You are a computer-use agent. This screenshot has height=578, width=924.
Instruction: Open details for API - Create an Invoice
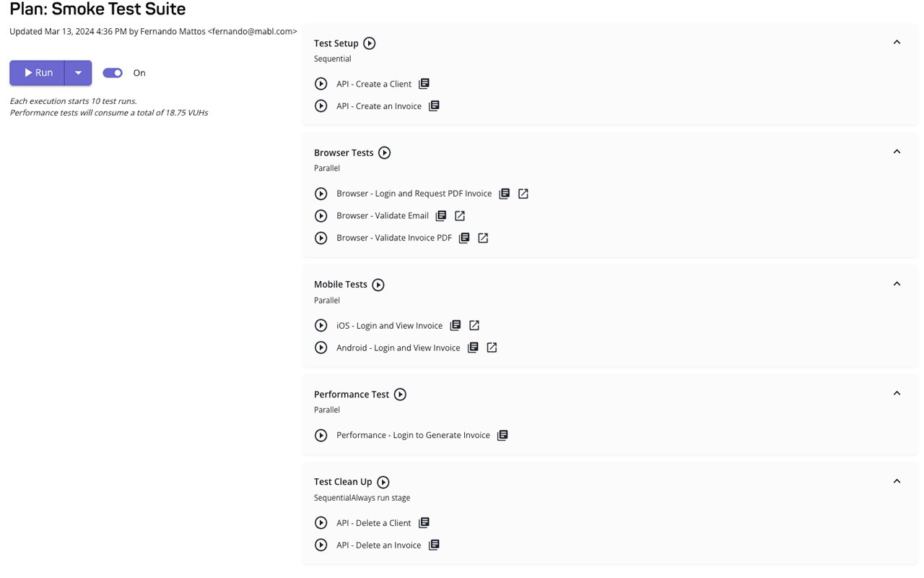pyautogui.click(x=434, y=105)
